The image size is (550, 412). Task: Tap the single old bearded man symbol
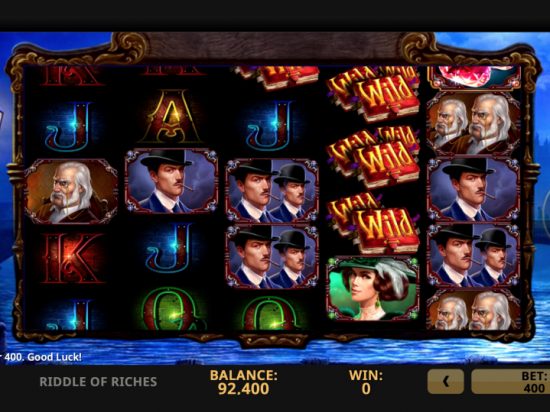point(71,191)
